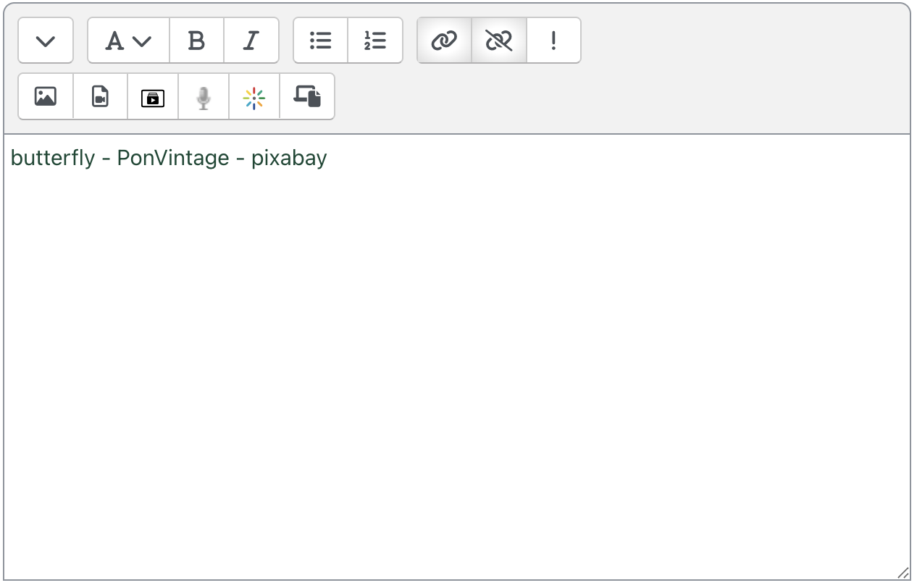Insert an ordered numbered list
This screenshot has width=917, height=588.
coord(375,41)
